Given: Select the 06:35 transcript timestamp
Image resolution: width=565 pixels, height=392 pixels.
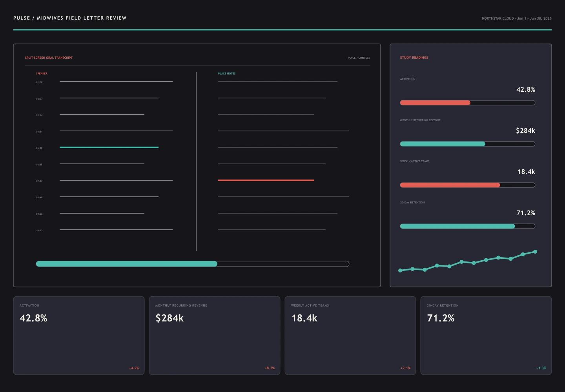Looking at the screenshot, I should click(39, 165).
